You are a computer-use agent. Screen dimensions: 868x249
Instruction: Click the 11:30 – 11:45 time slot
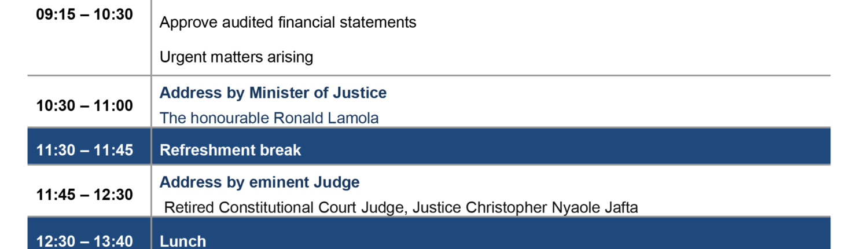pos(84,150)
